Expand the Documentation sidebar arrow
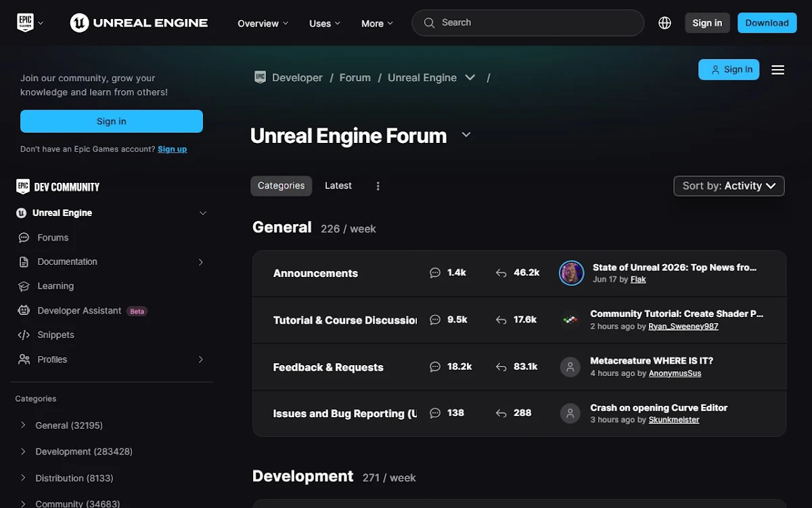This screenshot has height=508, width=812. (x=201, y=262)
